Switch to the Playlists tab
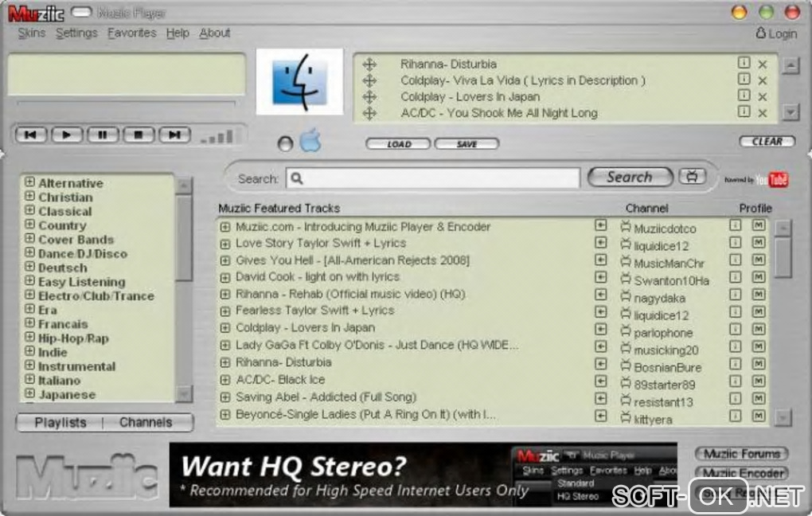The height and width of the screenshot is (516, 812). [x=61, y=423]
